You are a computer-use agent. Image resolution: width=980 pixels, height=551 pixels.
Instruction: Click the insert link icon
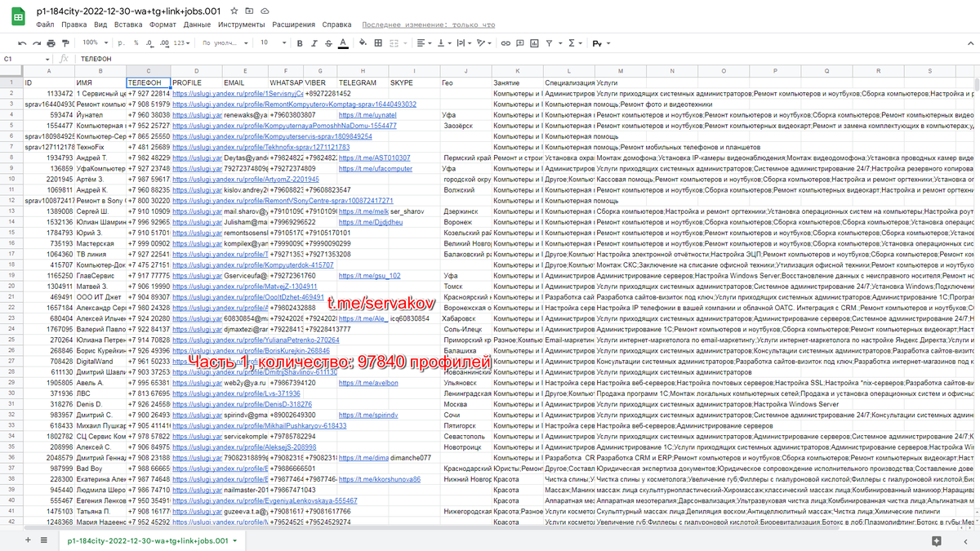click(506, 42)
